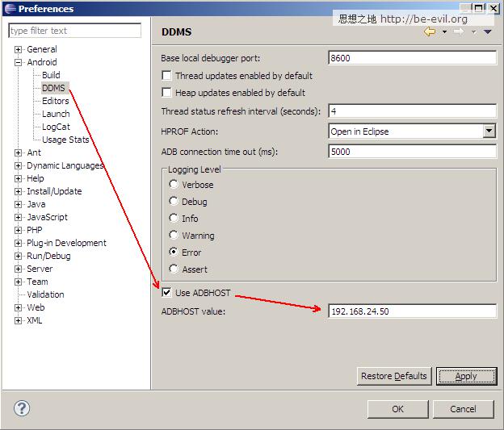
Task: Select the Plug-in Development tree label
Action: click(66, 243)
